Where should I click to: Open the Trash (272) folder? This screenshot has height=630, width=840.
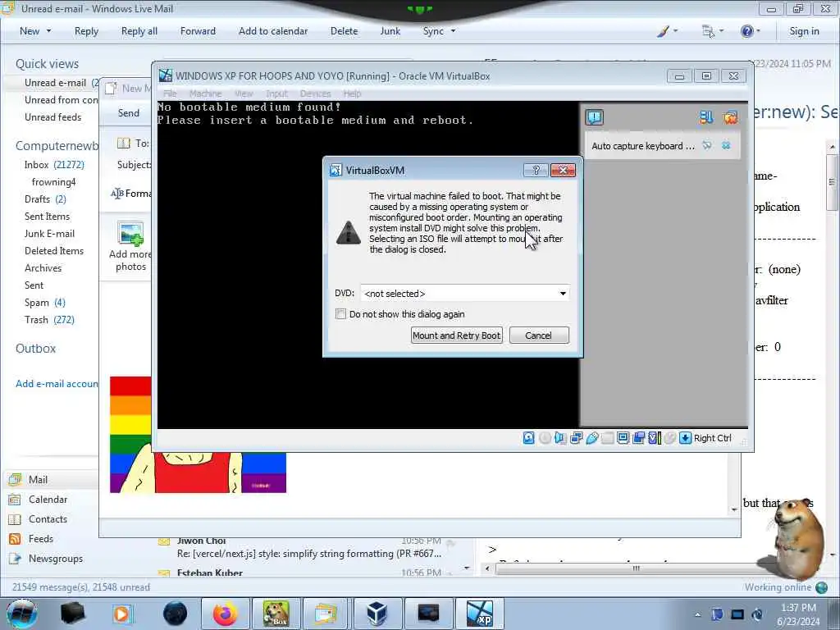(x=49, y=320)
